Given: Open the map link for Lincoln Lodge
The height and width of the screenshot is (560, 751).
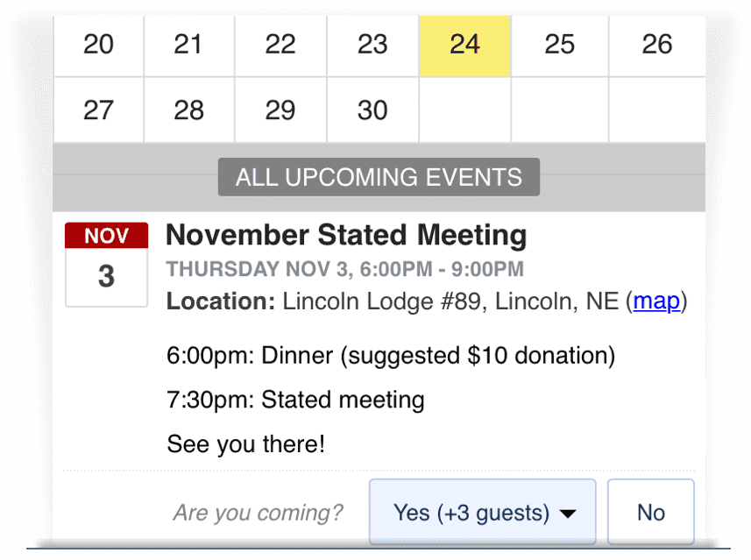Looking at the screenshot, I should 656,301.
